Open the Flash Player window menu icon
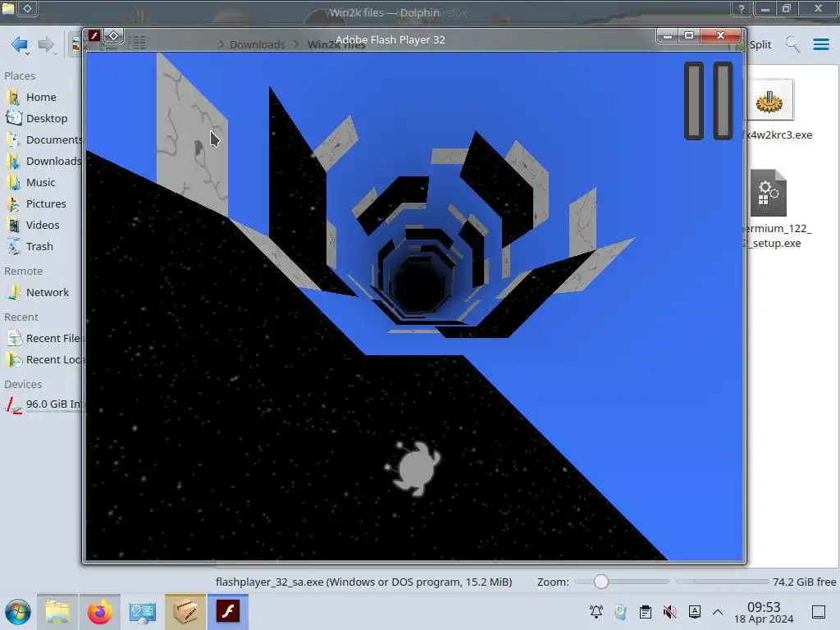Screen dimensions: 840x630 click(x=94, y=36)
